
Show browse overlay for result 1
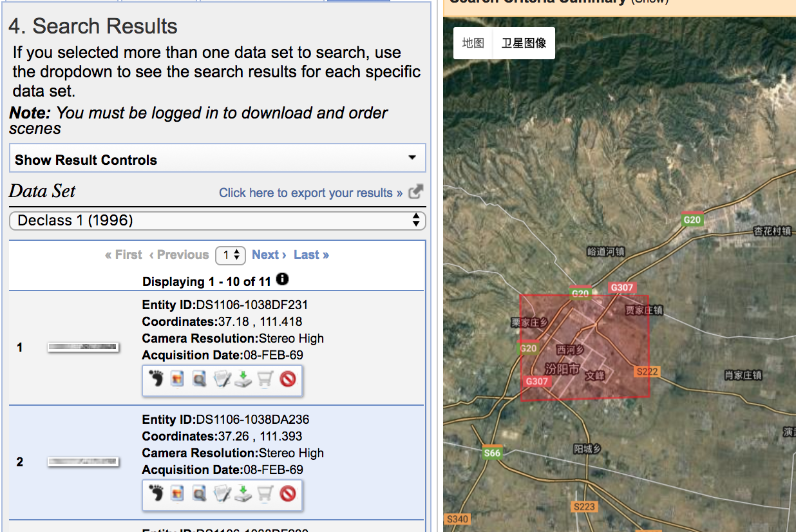[178, 379]
